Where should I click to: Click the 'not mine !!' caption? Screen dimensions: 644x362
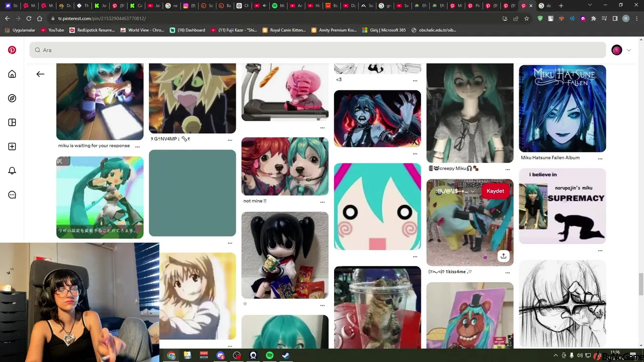click(x=255, y=201)
